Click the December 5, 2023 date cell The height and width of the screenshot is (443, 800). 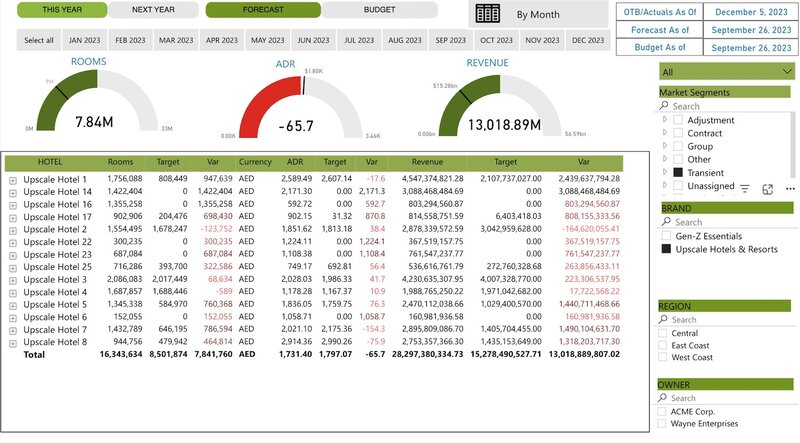pyautogui.click(x=751, y=12)
